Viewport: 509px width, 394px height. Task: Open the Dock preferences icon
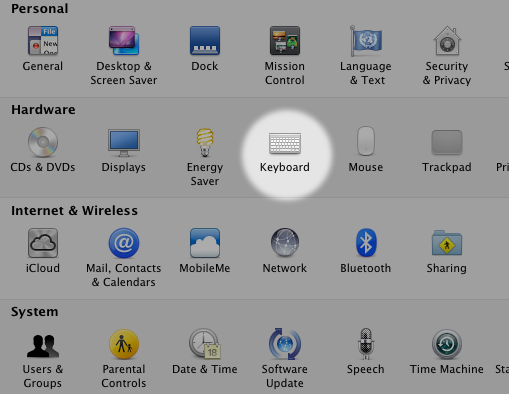pyautogui.click(x=205, y=41)
